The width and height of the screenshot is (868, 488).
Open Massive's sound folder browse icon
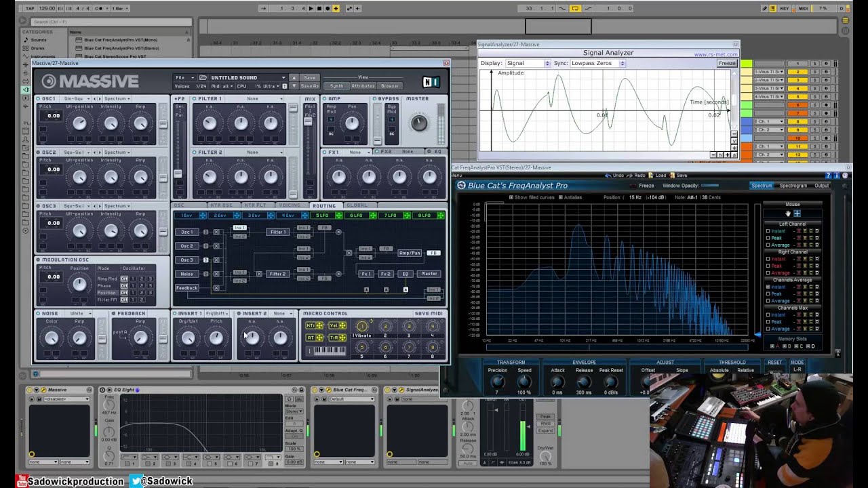pyautogui.click(x=204, y=77)
